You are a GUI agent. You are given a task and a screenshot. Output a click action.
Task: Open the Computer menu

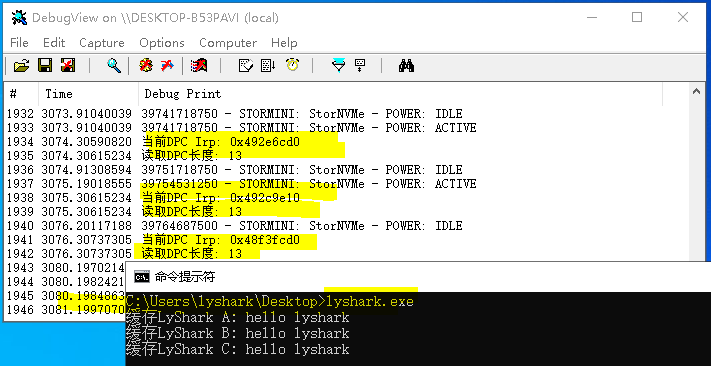228,43
